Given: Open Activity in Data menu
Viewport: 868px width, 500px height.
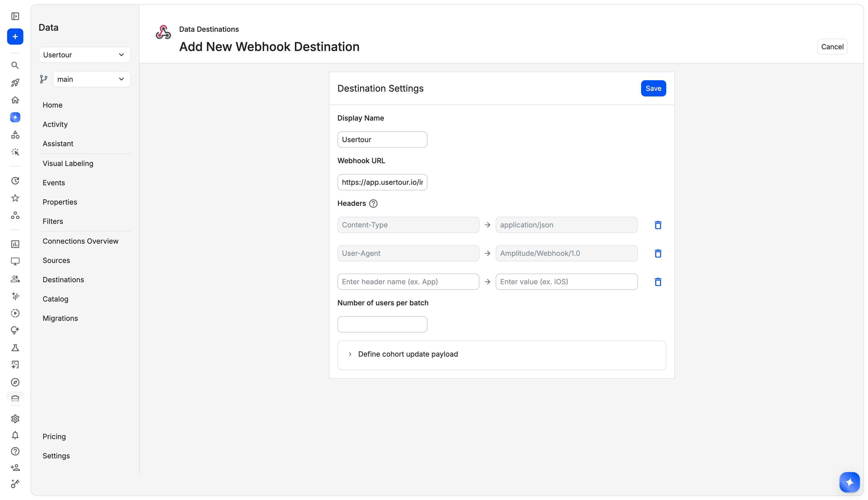Looking at the screenshot, I should click(x=55, y=124).
